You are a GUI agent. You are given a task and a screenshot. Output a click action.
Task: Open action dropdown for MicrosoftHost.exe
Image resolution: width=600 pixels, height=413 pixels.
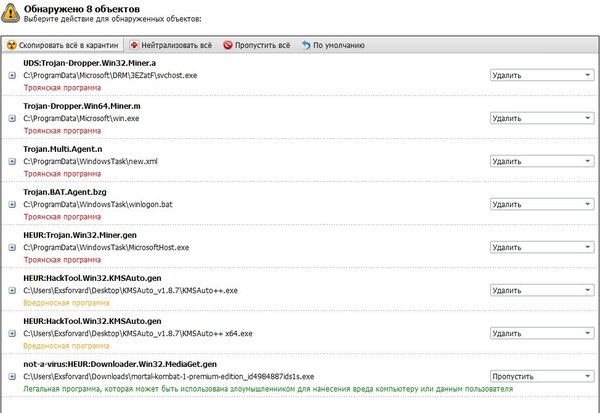(x=542, y=248)
